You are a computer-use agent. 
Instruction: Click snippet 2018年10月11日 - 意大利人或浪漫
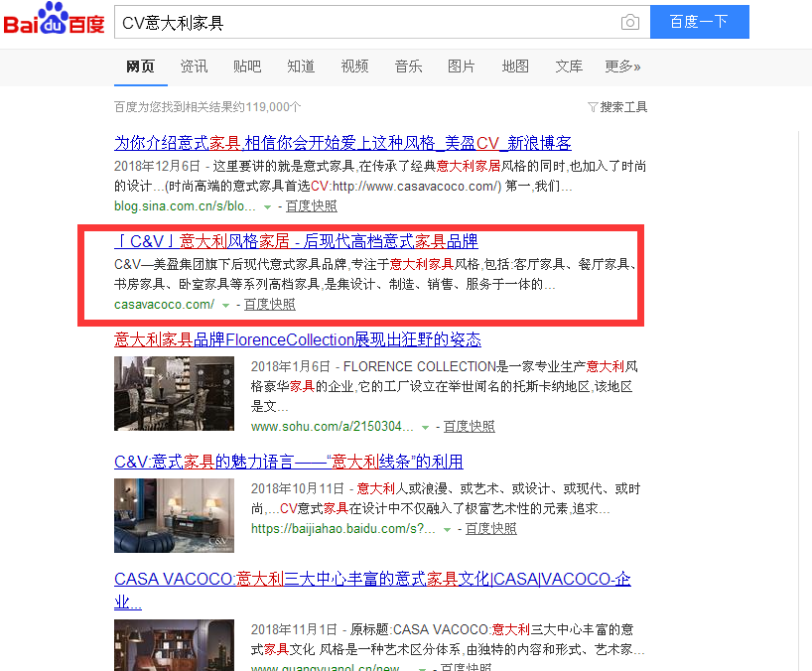tap(446, 498)
